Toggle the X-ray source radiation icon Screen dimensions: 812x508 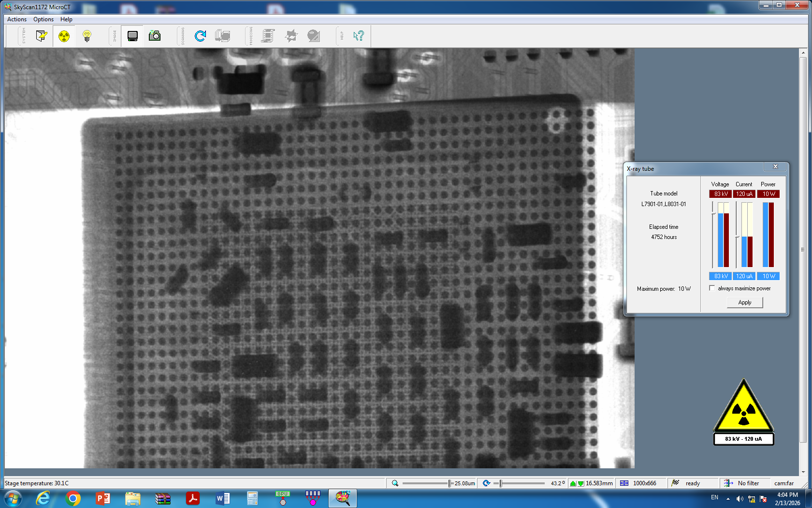coord(64,36)
